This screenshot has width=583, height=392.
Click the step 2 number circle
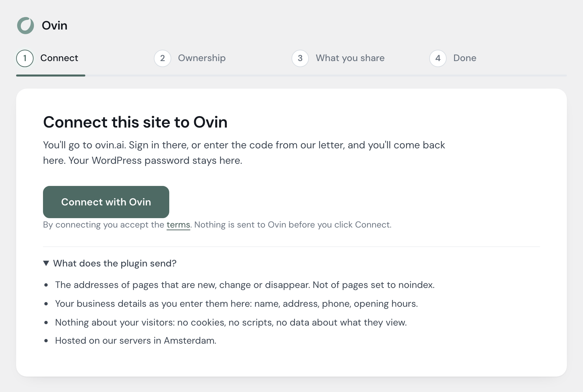point(163,58)
